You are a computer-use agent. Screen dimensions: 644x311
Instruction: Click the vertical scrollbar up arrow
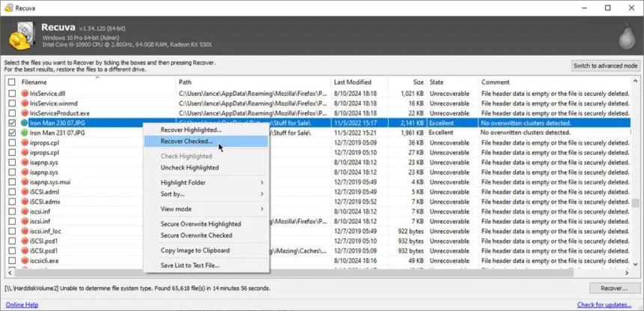click(x=635, y=82)
